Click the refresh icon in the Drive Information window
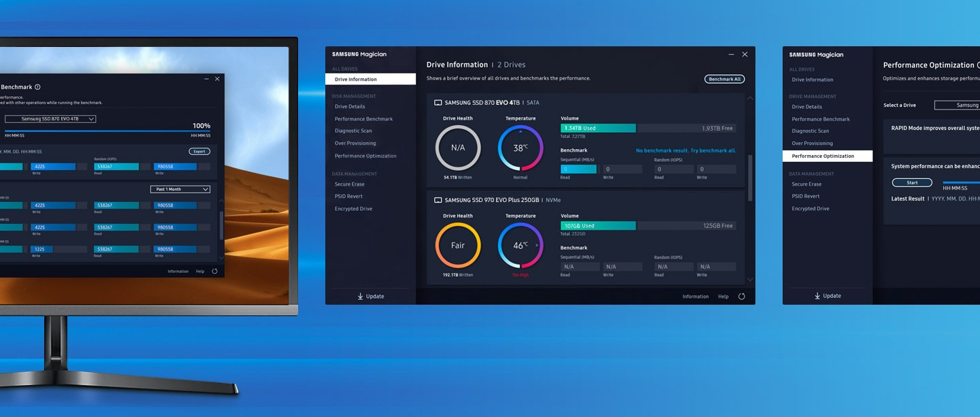The width and height of the screenshot is (980, 417). pos(741,297)
